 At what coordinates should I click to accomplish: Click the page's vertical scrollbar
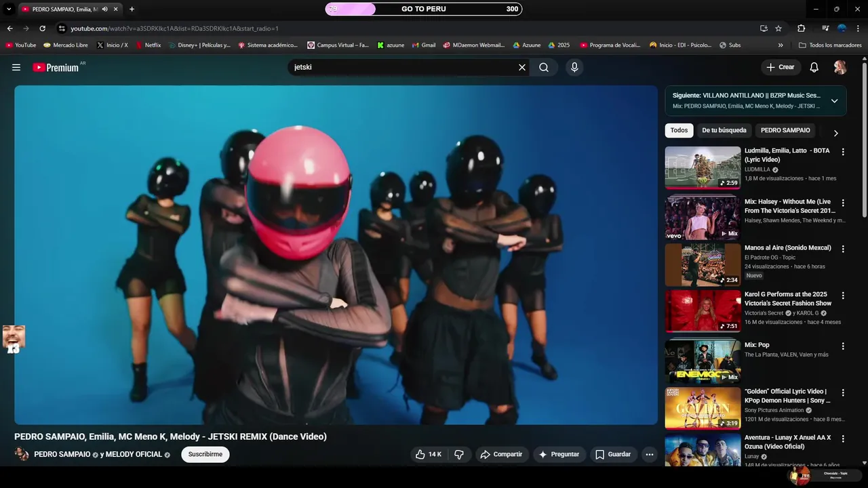(x=864, y=139)
